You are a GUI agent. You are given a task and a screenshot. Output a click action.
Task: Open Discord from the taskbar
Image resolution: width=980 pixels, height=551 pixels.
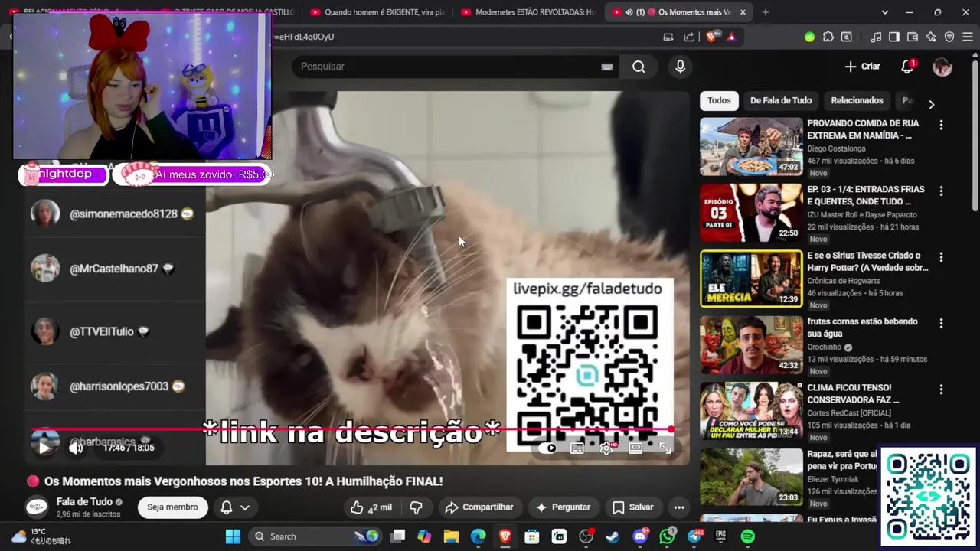(640, 536)
